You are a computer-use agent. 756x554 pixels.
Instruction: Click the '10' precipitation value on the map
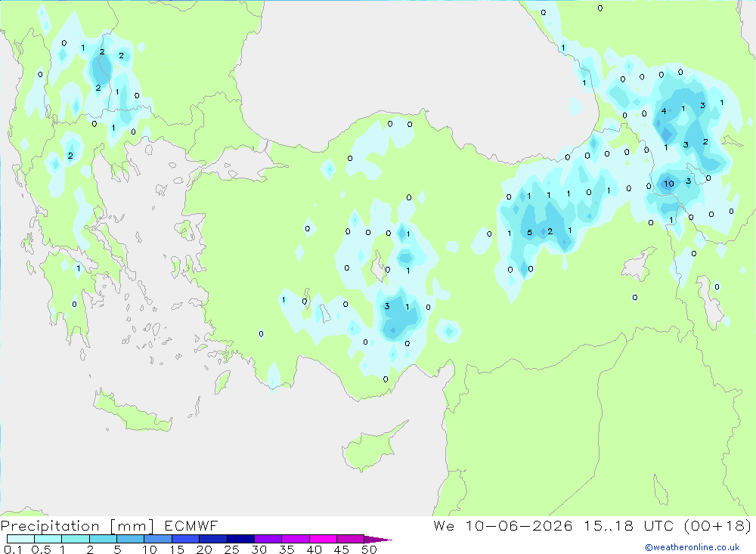tap(669, 183)
